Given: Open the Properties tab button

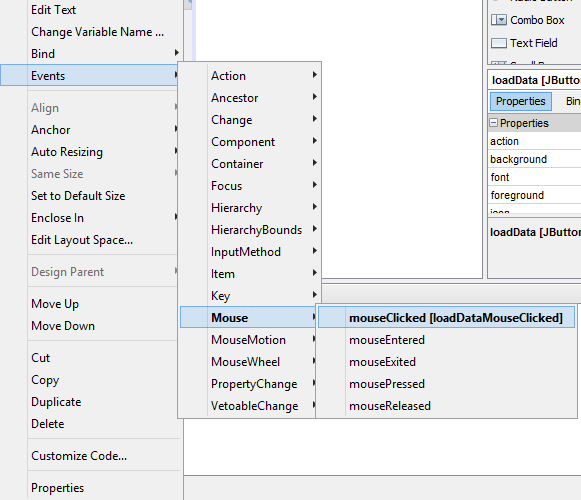Looking at the screenshot, I should pos(521,101).
